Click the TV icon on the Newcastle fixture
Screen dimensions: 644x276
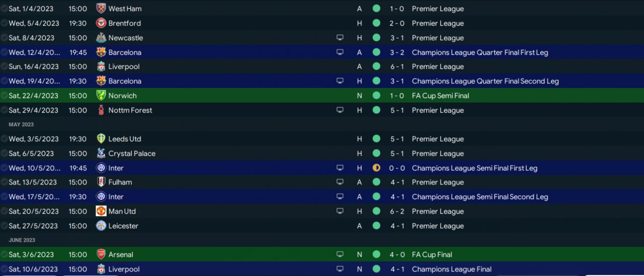[340, 38]
